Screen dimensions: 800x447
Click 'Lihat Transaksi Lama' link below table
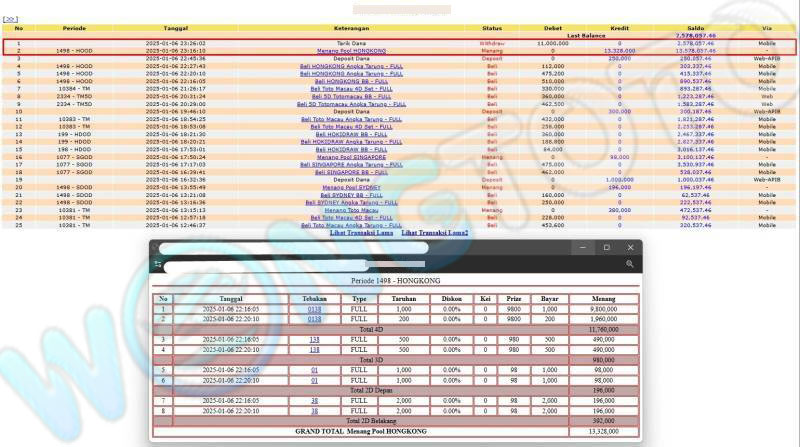(x=360, y=233)
